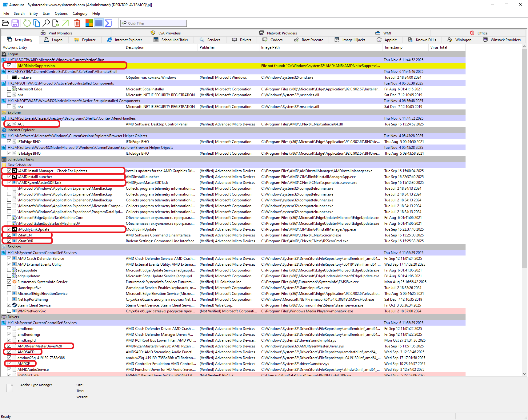Open the Image Hijacks tab

[x=350, y=40]
